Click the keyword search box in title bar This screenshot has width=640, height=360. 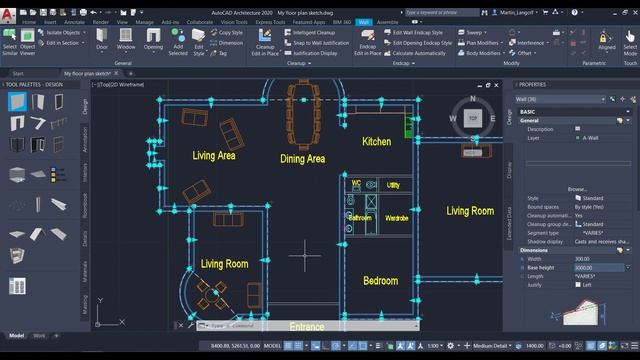(x=442, y=13)
